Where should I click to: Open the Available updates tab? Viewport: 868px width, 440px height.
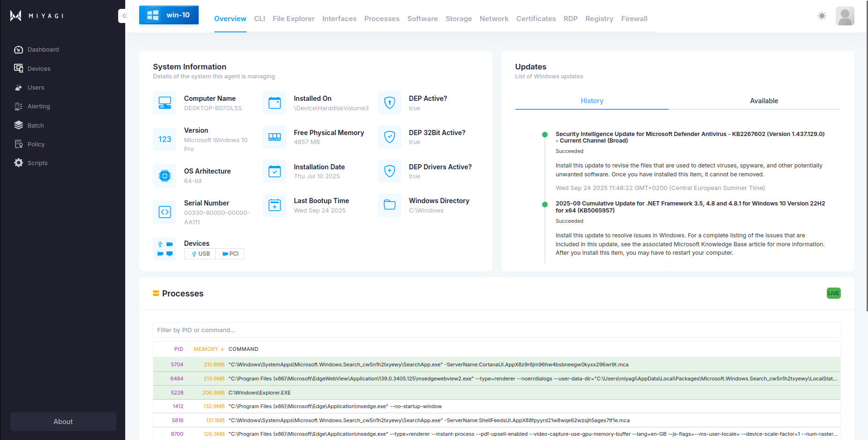(x=763, y=101)
